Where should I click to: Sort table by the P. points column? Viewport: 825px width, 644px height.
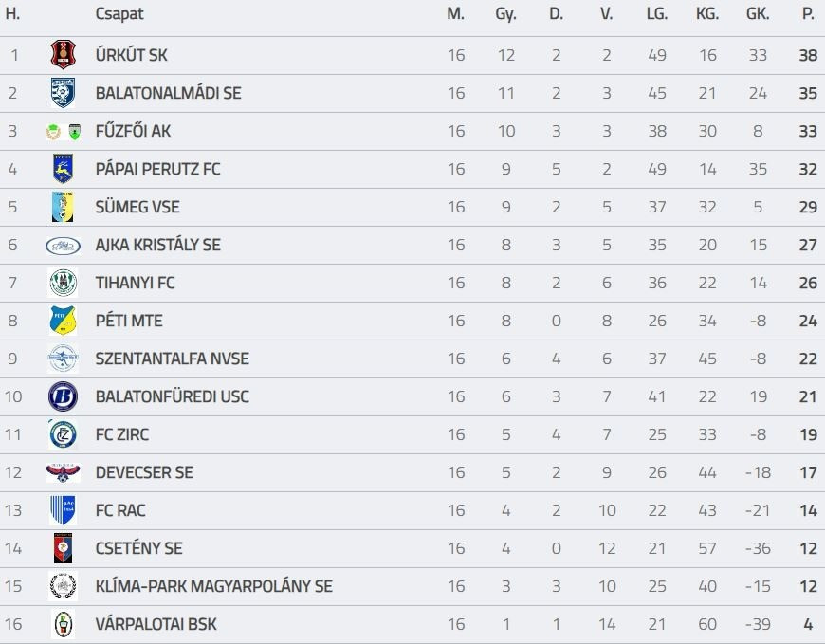tap(808, 14)
